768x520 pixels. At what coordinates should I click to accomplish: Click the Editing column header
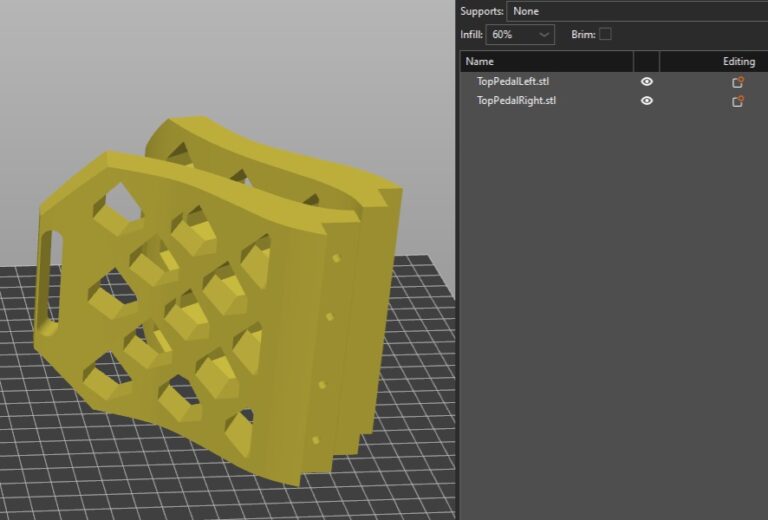pyautogui.click(x=738, y=62)
